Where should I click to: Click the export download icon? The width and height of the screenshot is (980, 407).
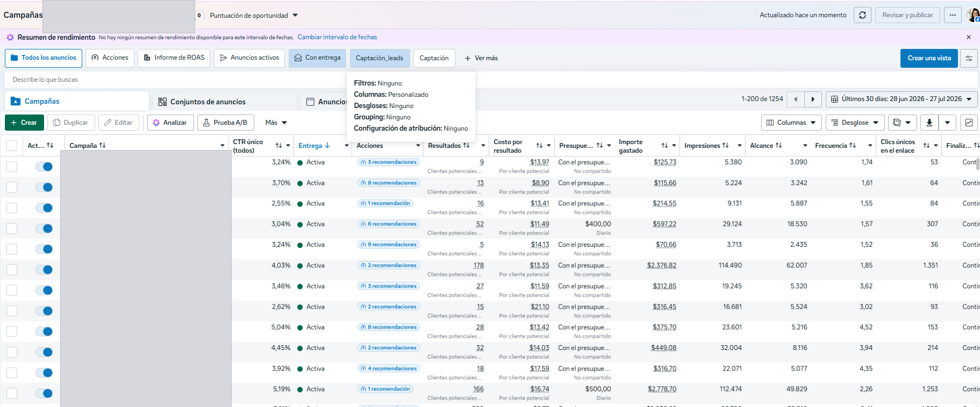coord(929,123)
